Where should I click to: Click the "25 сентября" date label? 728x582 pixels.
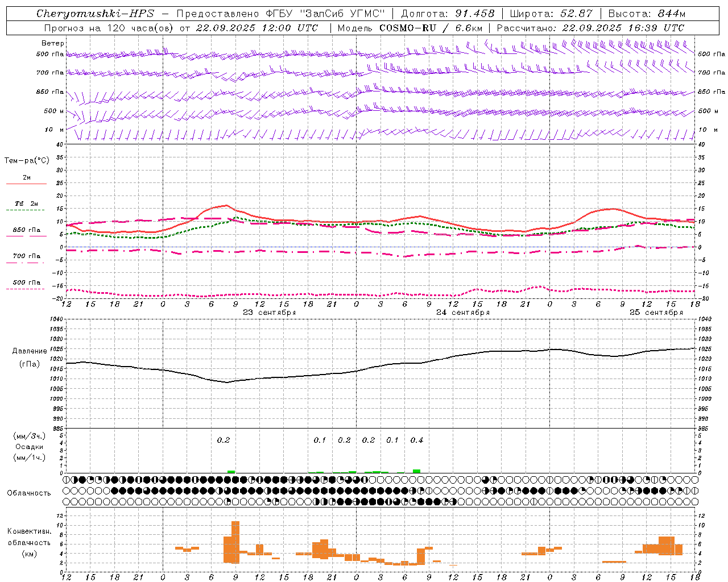click(656, 313)
